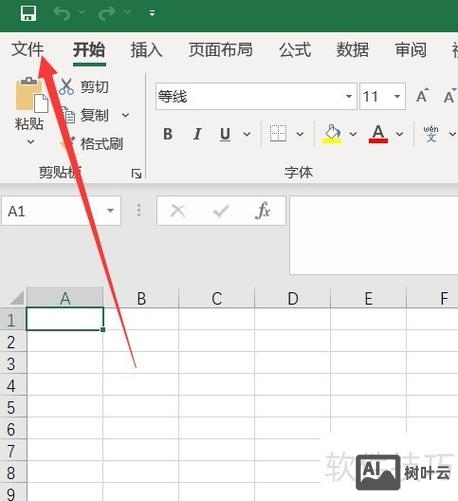Click the Redo arrow icon
Screen dimensions: 458x501
click(x=107, y=13)
